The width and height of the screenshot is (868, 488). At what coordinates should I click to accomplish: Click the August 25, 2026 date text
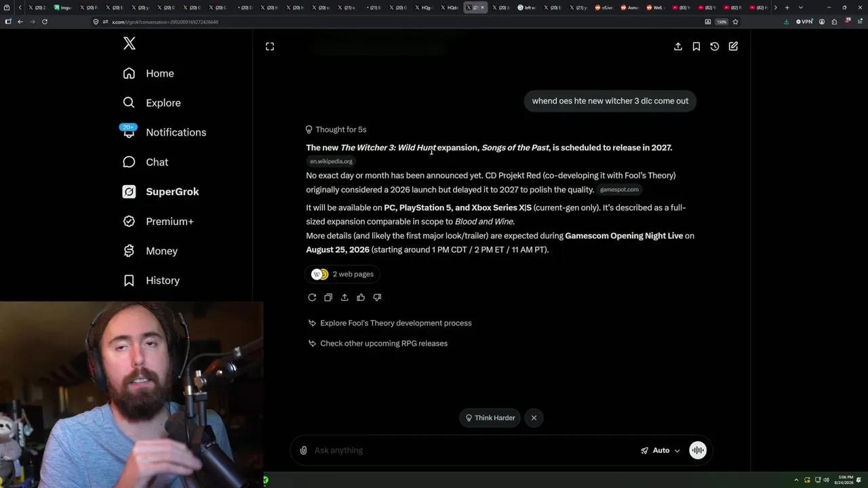point(338,250)
